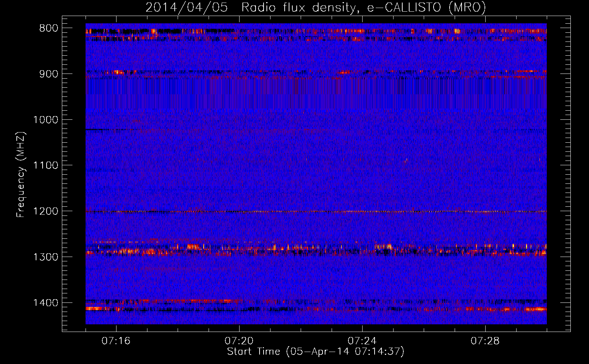
Task: Click the 07:20 time tick label
Action: click(239, 341)
